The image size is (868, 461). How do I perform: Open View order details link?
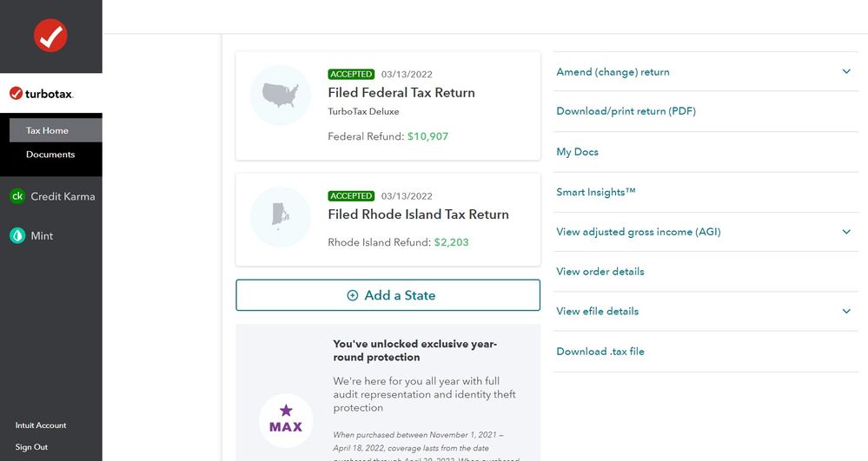tap(600, 271)
